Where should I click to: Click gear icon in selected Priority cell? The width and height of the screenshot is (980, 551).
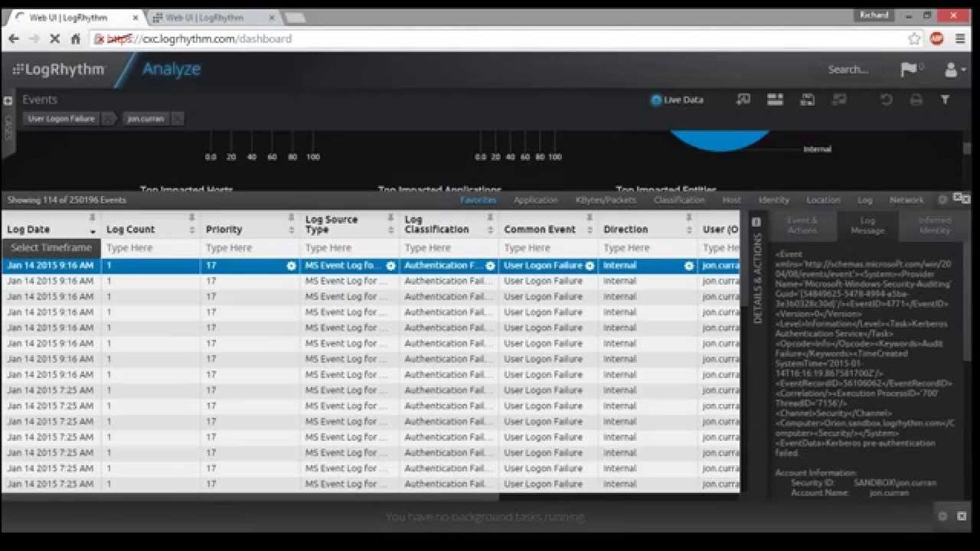coord(291,266)
